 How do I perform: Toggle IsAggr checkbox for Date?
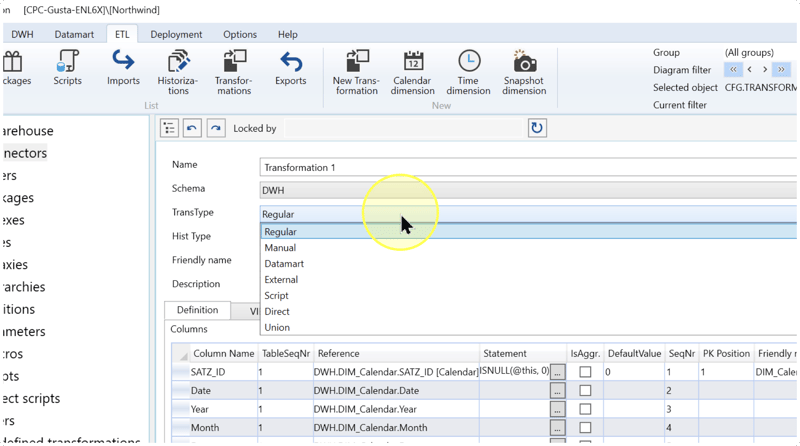(585, 390)
